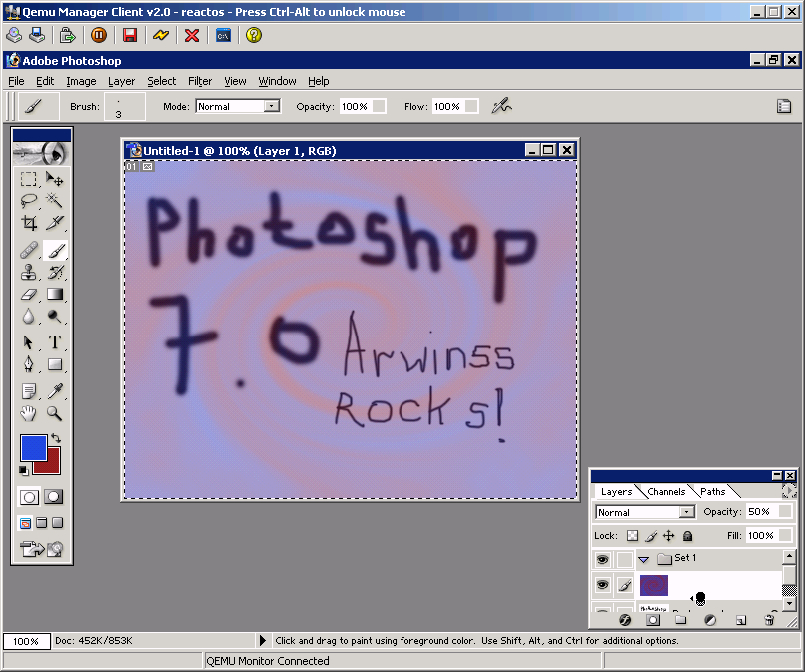Choose the Eraser tool
The image size is (805, 672).
(30, 294)
